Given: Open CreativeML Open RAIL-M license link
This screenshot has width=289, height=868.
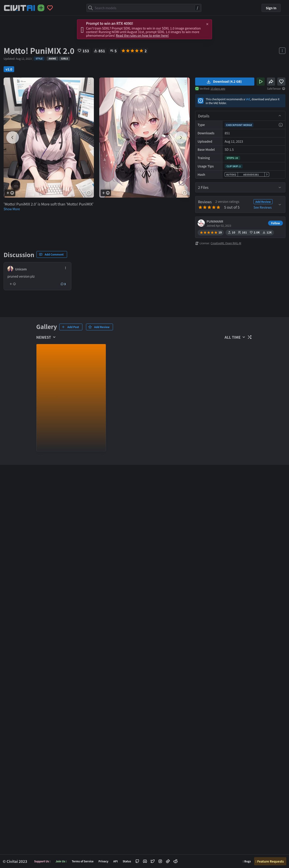Looking at the screenshot, I should click(x=226, y=243).
